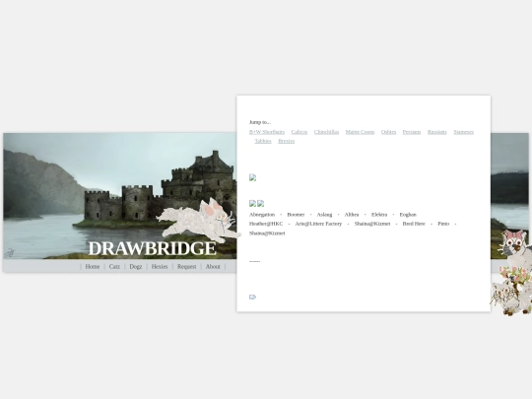Open the Dogz navigation link
The height and width of the screenshot is (399, 532).
[x=136, y=267]
